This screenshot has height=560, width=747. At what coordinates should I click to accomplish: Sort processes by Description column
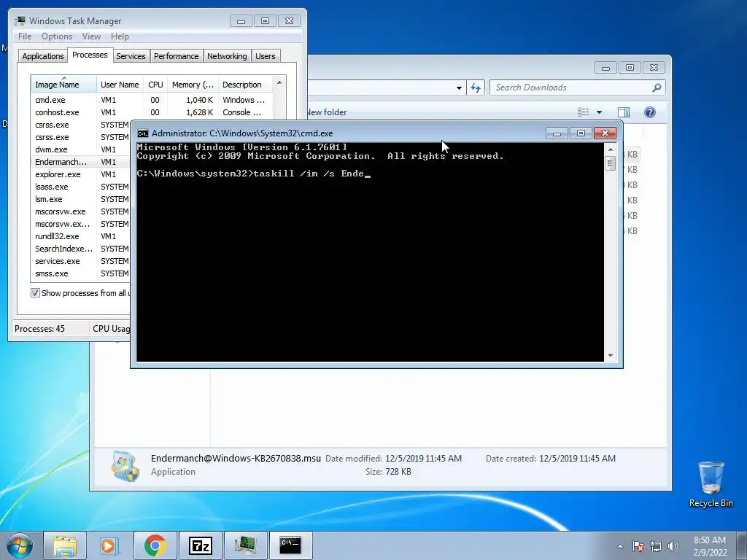[245, 85]
